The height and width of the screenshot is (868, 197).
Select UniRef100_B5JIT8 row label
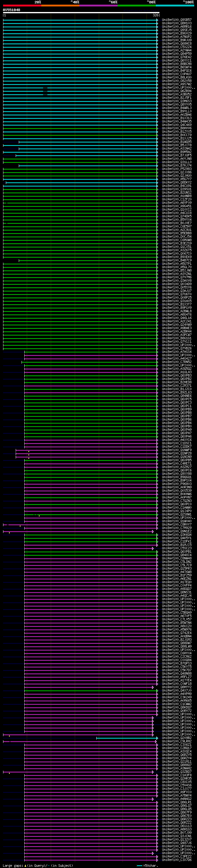(x=177, y=145)
